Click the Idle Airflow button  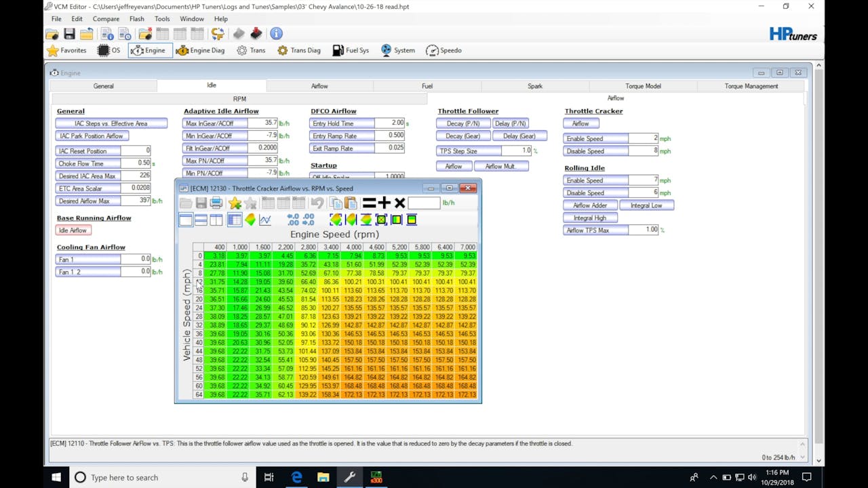(x=73, y=230)
